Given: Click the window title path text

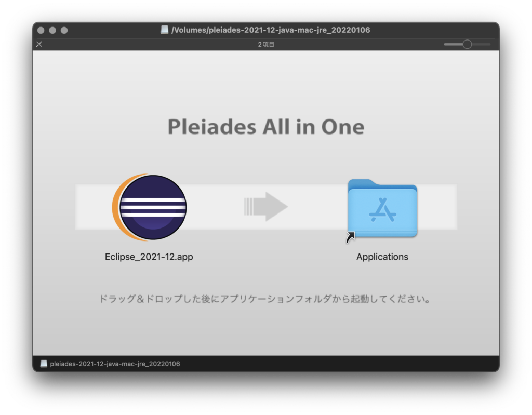Looking at the screenshot, I should pos(270,30).
